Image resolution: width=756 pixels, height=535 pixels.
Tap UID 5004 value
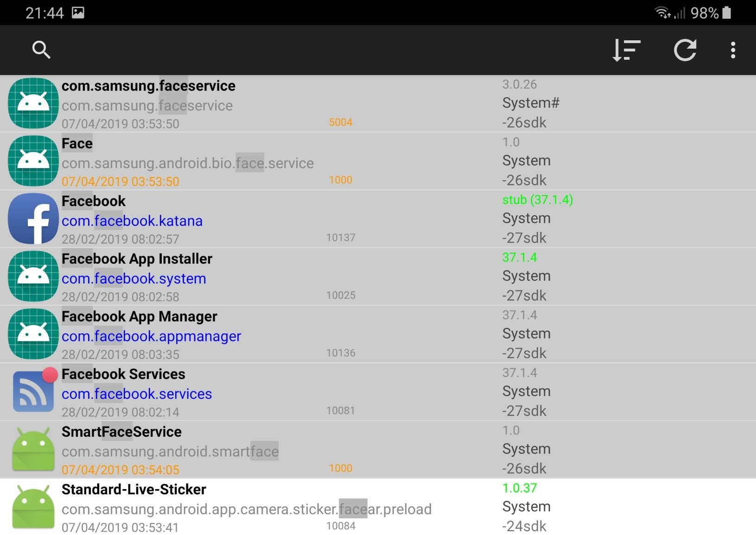(341, 122)
